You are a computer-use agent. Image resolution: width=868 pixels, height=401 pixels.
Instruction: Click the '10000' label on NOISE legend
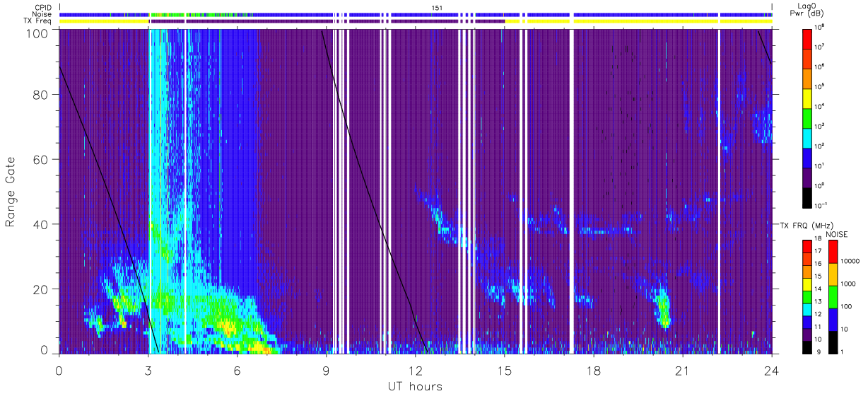point(849,261)
